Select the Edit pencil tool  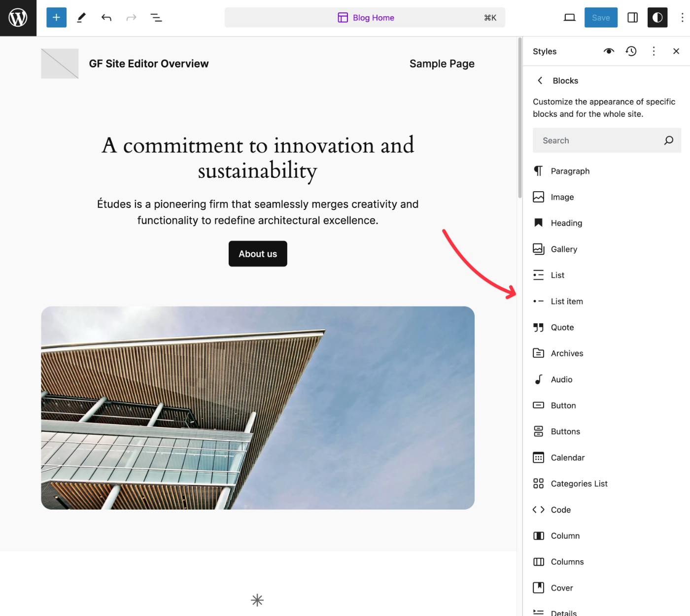[x=81, y=18]
